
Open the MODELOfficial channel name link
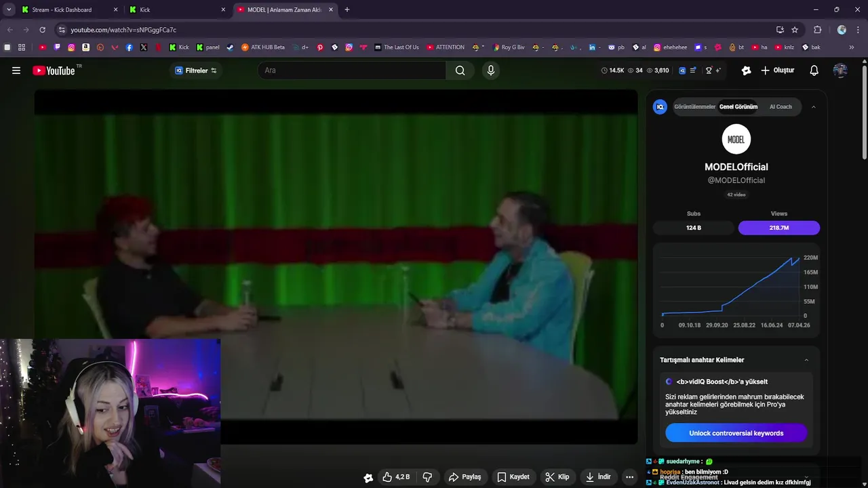(x=736, y=167)
